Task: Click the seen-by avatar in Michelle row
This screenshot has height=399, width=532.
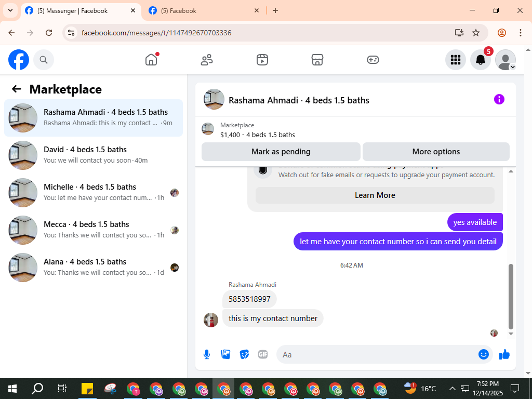Action: [x=175, y=193]
